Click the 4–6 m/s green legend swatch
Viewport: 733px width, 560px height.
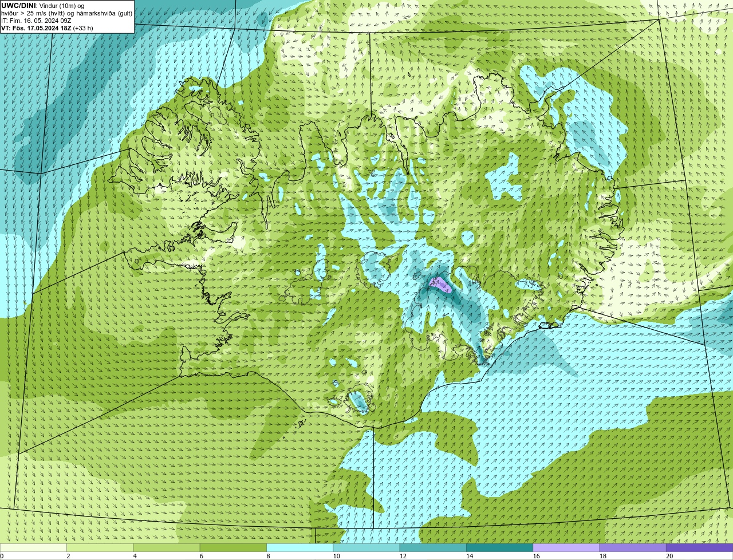tap(167, 548)
